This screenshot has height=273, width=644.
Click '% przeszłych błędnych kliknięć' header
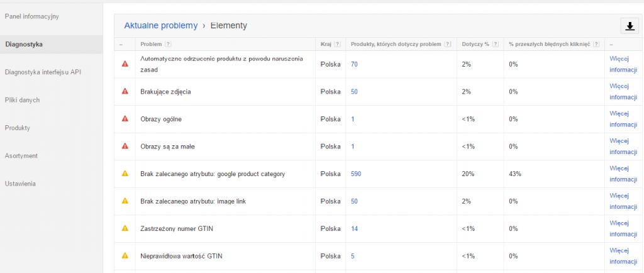[550, 44]
